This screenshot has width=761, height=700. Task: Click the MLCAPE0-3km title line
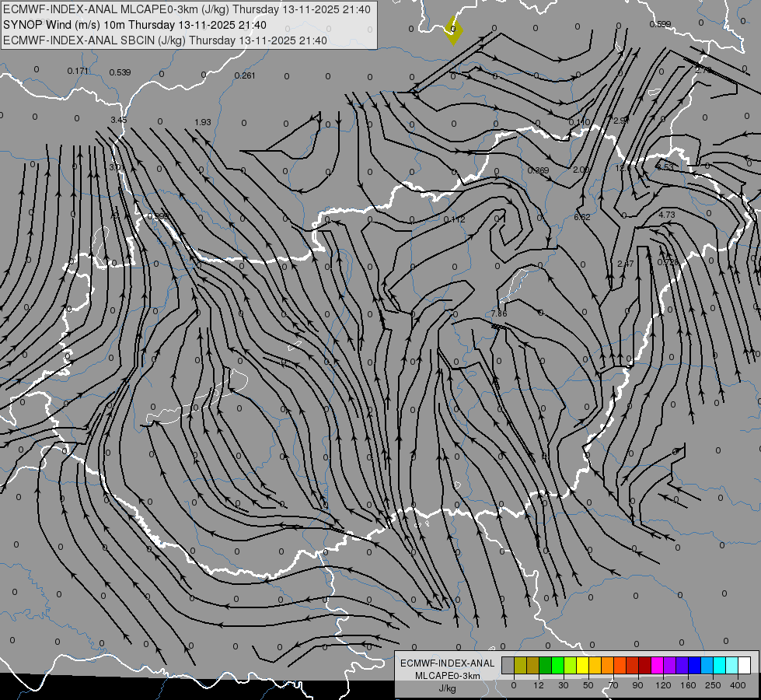(187, 9)
